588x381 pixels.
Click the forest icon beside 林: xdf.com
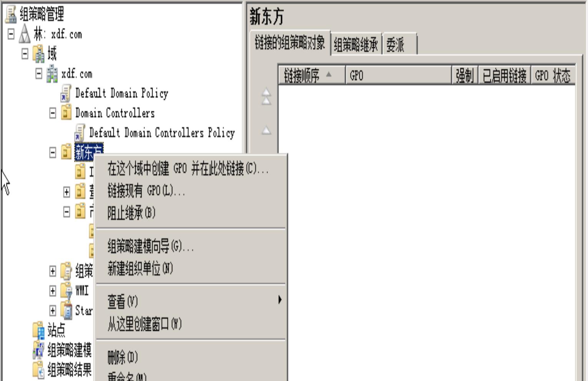click(25, 34)
